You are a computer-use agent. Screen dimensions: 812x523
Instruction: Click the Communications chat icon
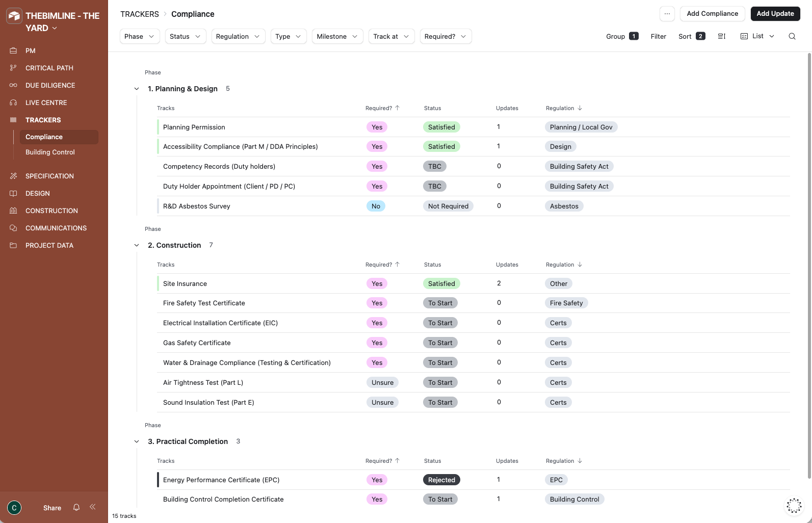13,228
